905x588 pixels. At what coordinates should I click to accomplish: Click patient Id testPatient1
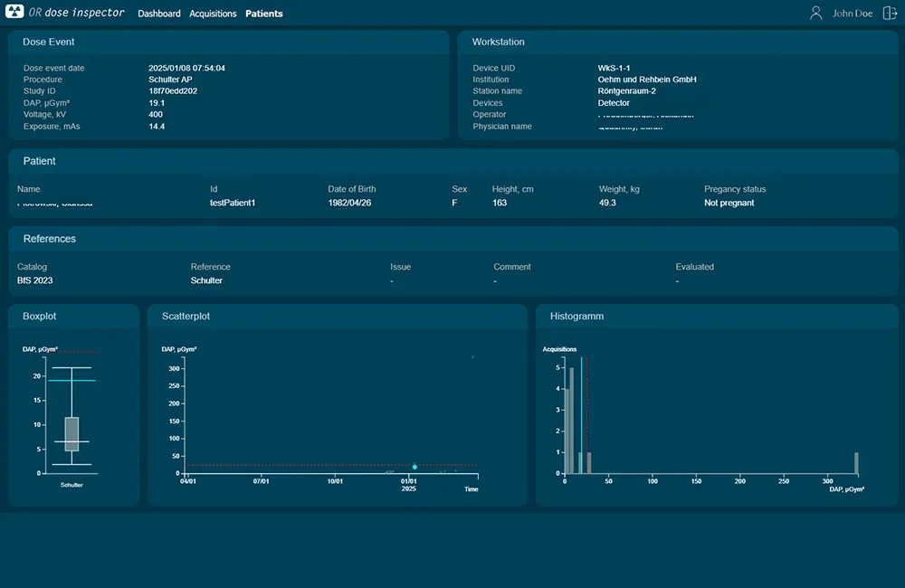coord(233,203)
